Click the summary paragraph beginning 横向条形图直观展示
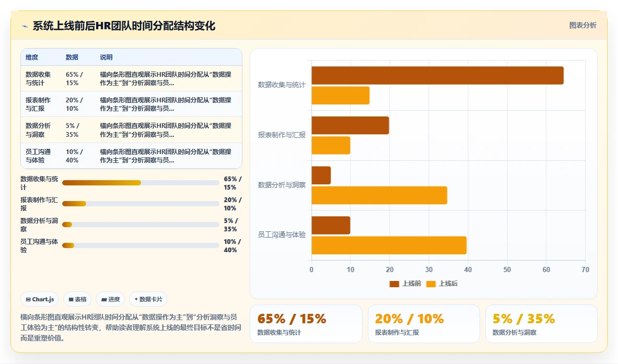Screen dimensions: 618x364 coord(131,327)
